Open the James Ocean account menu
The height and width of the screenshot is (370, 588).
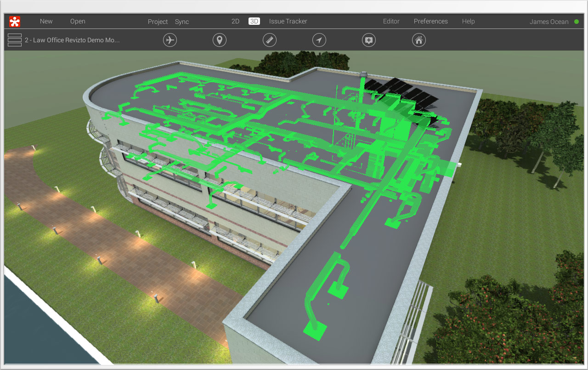click(549, 21)
